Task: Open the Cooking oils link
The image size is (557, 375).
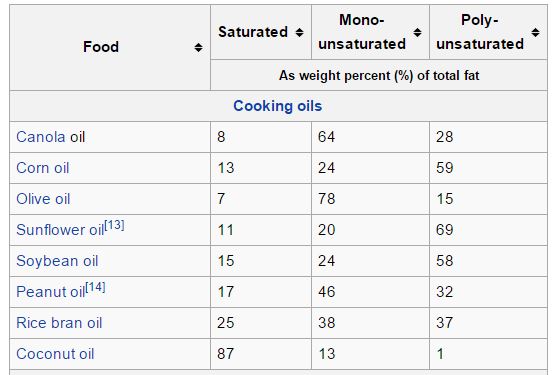Action: (x=277, y=106)
